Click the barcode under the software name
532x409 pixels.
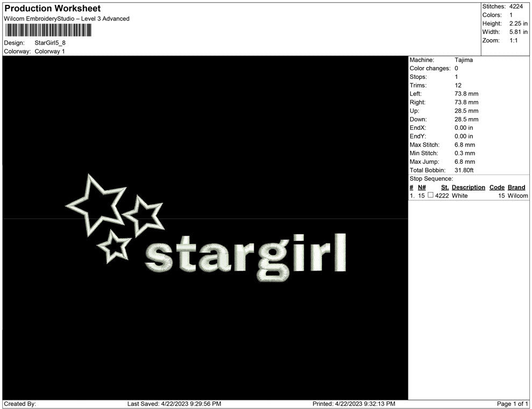coord(48,30)
